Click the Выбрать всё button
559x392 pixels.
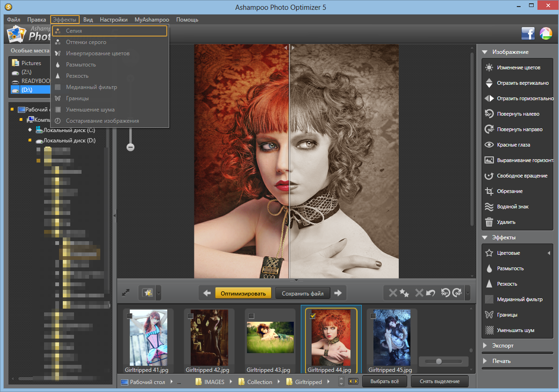[x=384, y=381]
